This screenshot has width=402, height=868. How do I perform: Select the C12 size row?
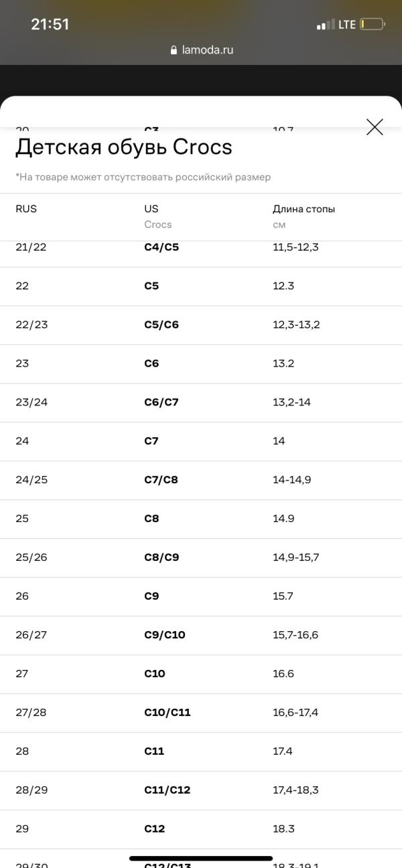(x=201, y=829)
